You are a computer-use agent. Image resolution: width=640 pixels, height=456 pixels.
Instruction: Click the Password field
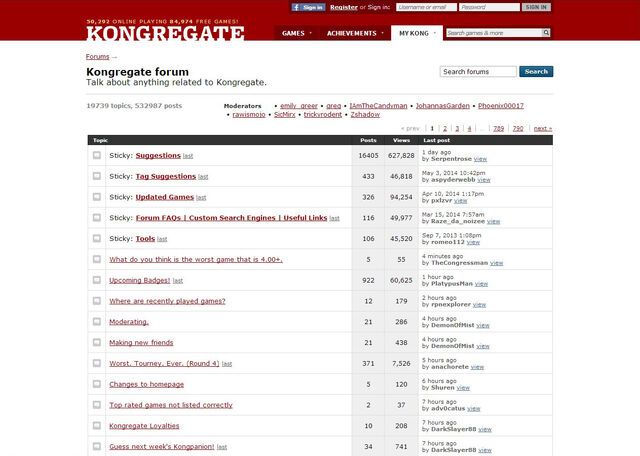pos(489,7)
